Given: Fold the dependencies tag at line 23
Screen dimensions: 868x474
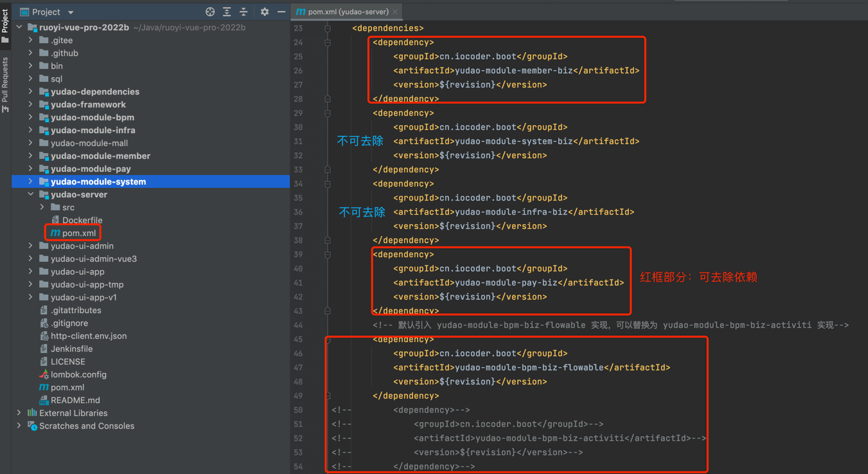Looking at the screenshot, I should pos(328,28).
